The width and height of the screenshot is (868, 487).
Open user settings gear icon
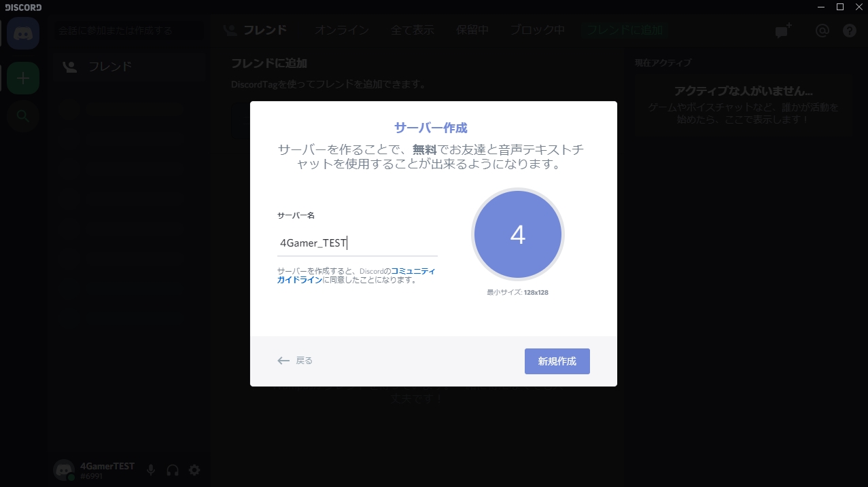click(x=194, y=470)
